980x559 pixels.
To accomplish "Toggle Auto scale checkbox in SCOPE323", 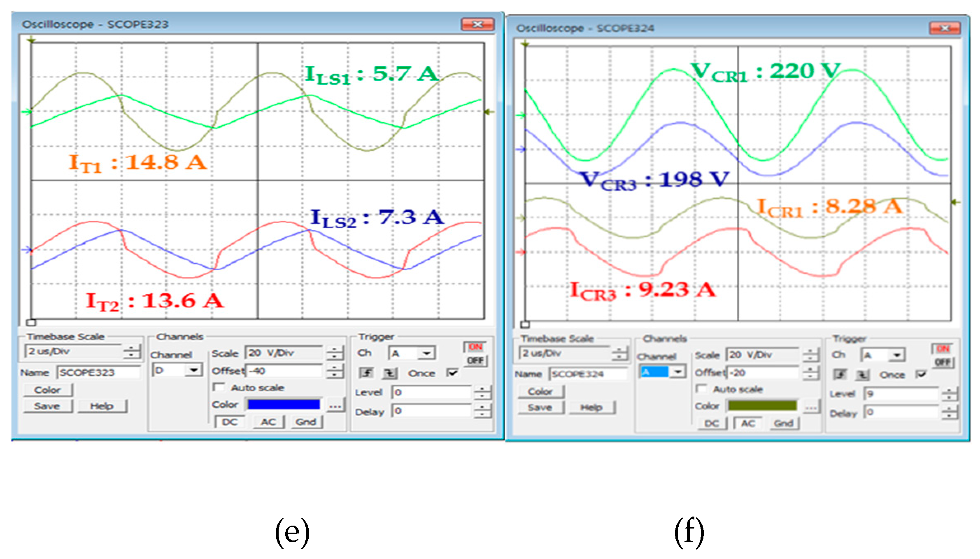I will 219,388.
